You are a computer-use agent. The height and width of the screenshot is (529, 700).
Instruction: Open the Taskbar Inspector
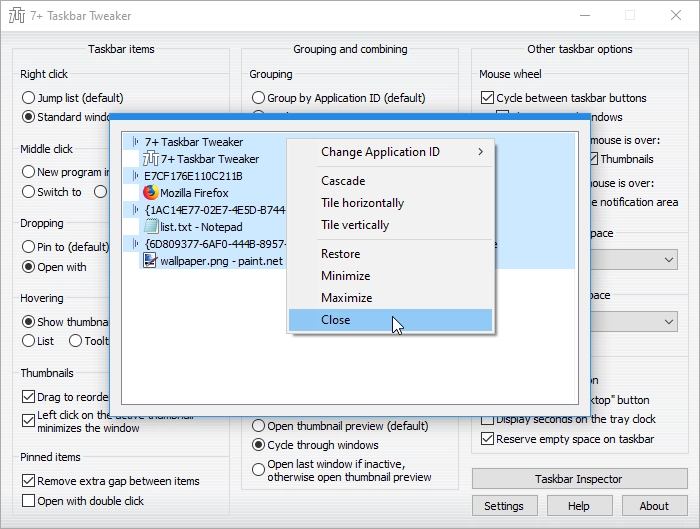click(x=579, y=479)
